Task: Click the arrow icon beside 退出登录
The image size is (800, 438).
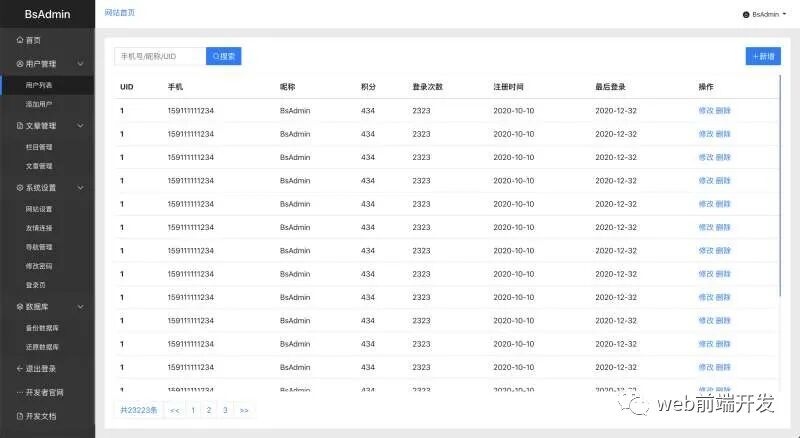Action: (19, 369)
